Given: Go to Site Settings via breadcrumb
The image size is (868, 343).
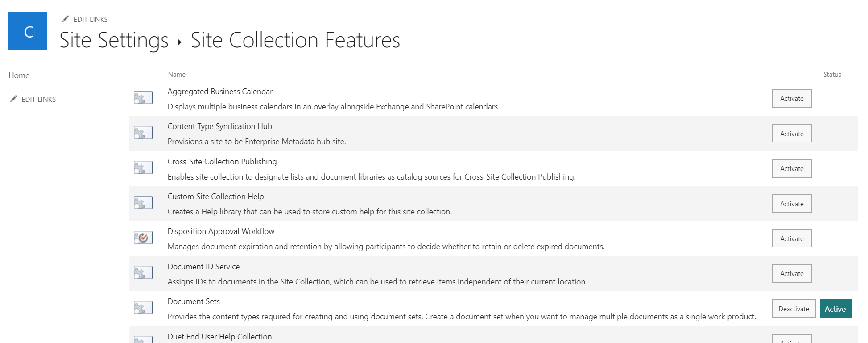Looking at the screenshot, I should (x=113, y=40).
